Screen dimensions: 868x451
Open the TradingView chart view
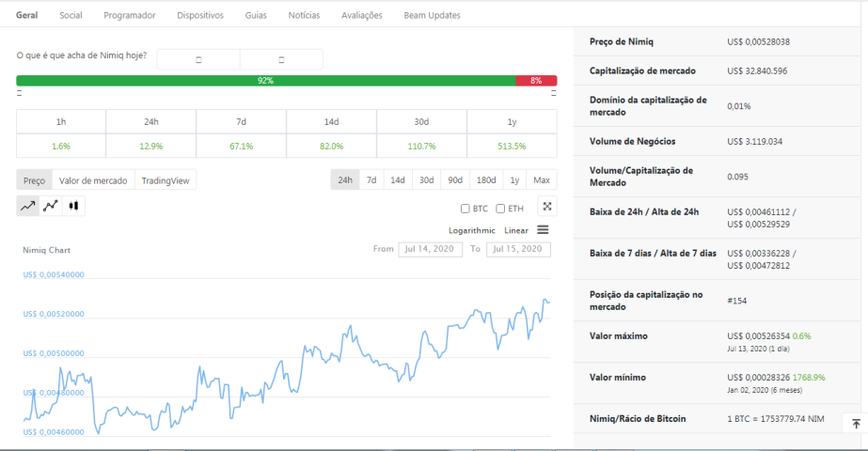[x=165, y=180]
